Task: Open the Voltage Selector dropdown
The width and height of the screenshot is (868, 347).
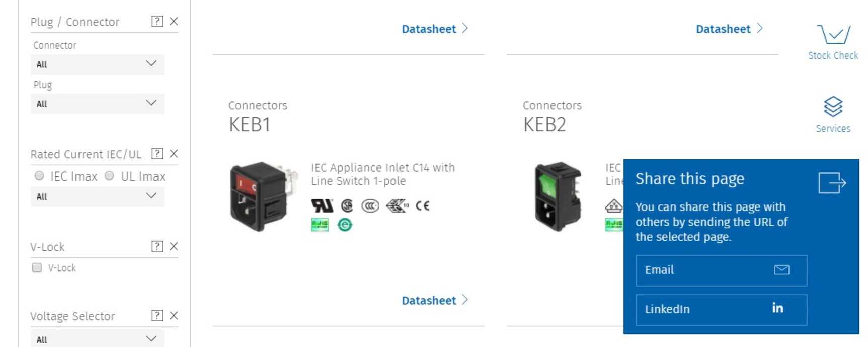Action: coord(97,339)
